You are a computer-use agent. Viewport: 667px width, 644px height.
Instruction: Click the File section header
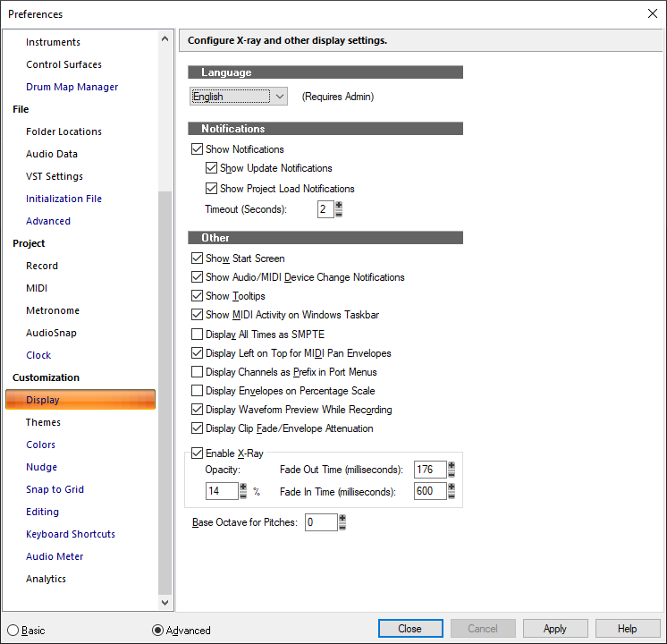click(x=21, y=109)
